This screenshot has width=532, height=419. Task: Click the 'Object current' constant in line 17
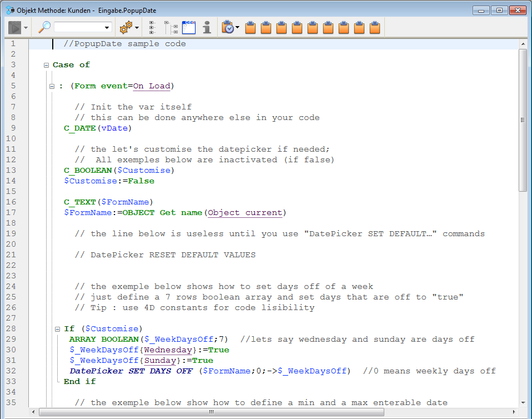click(245, 213)
